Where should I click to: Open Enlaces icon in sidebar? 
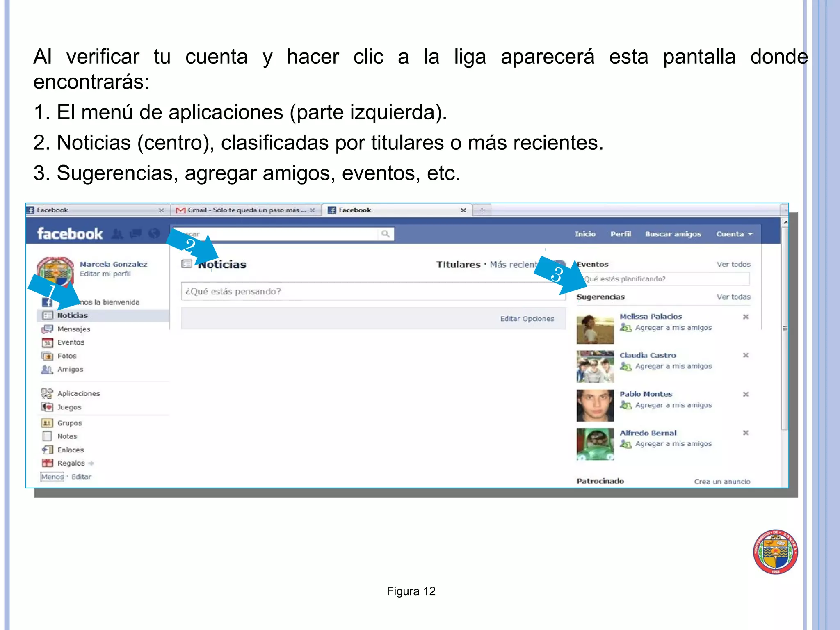(47, 450)
